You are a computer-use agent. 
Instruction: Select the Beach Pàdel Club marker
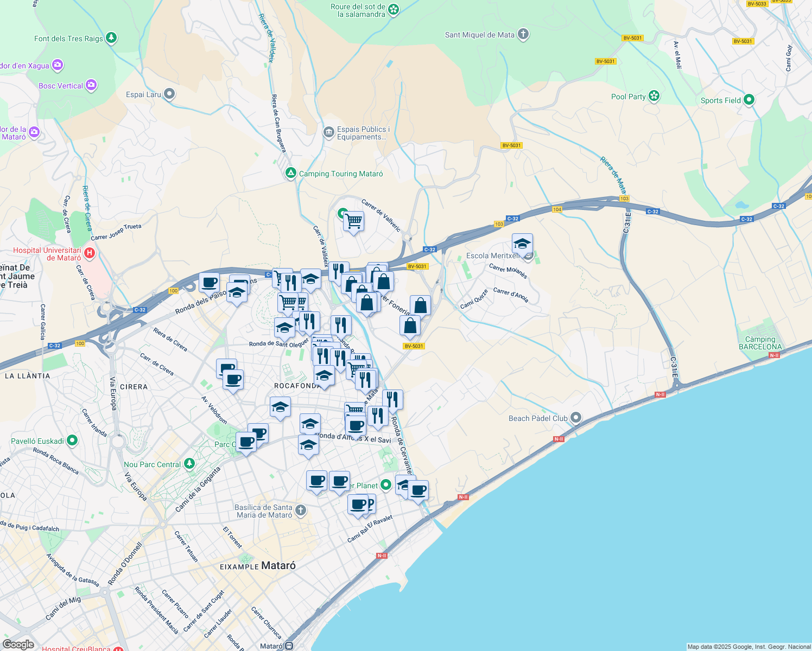click(x=574, y=417)
